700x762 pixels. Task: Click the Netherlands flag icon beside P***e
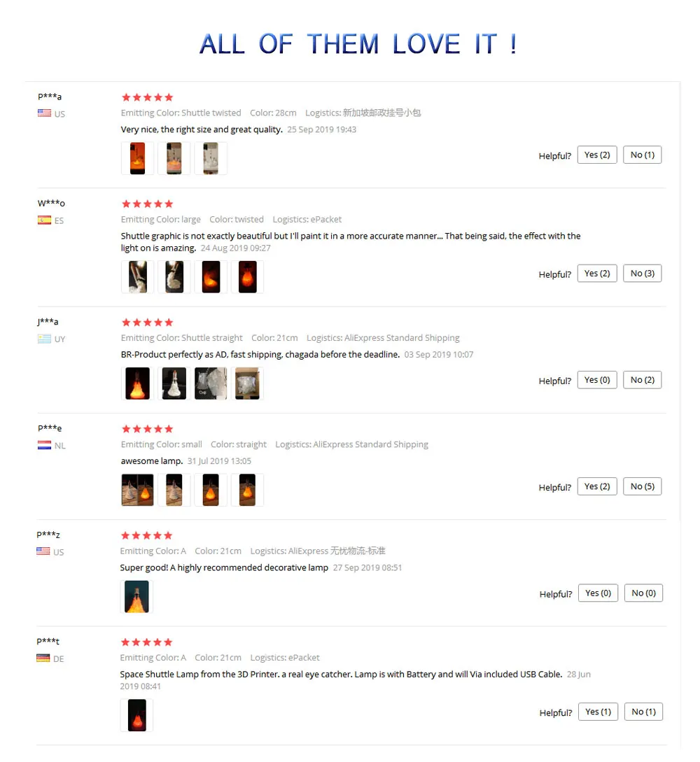point(44,445)
